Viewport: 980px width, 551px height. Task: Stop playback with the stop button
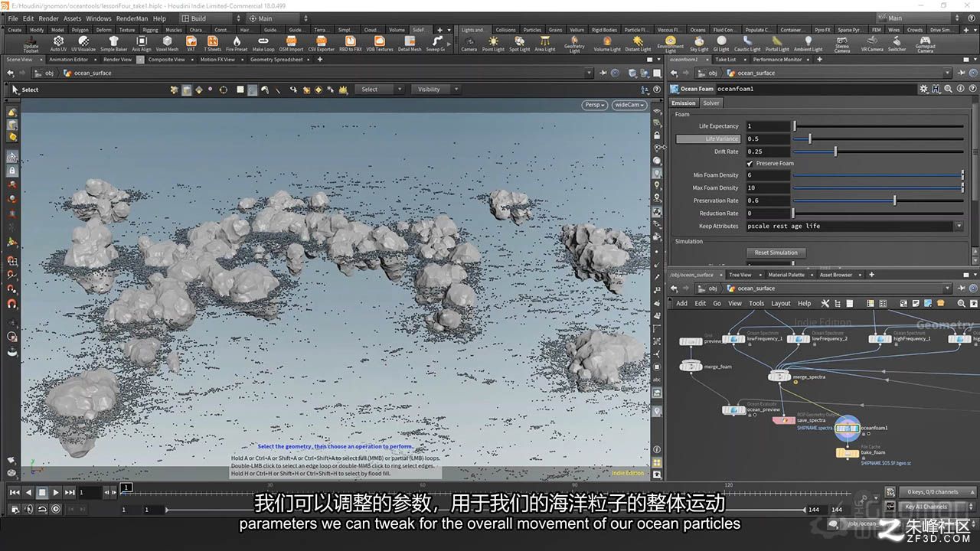click(42, 492)
